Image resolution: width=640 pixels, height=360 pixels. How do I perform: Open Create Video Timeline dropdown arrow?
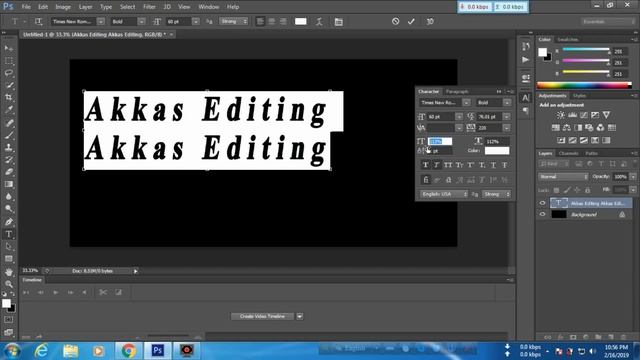[300, 316]
